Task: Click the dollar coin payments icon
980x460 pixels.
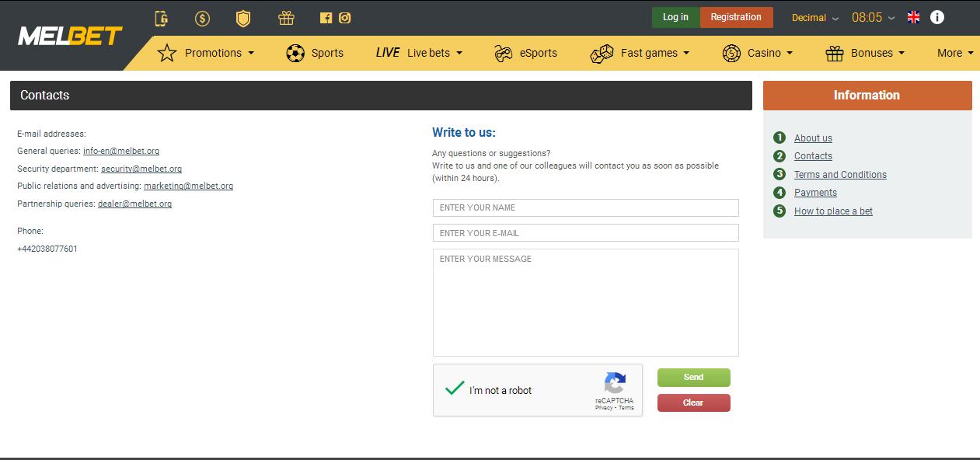Action: [202, 18]
